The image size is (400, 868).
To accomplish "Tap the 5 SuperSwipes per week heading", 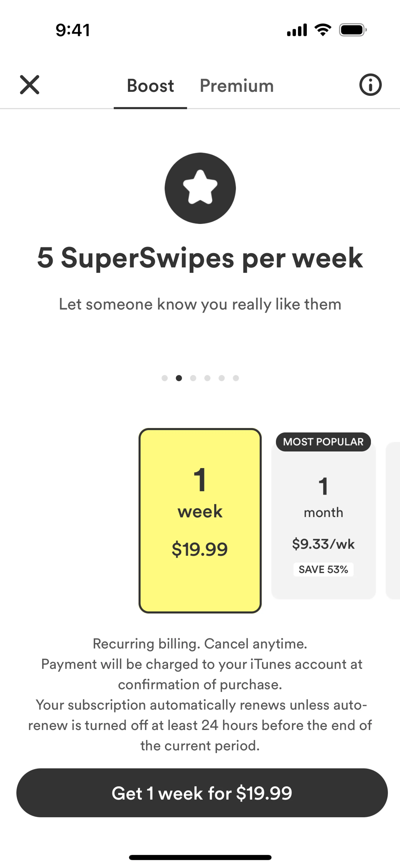I will [x=200, y=258].
